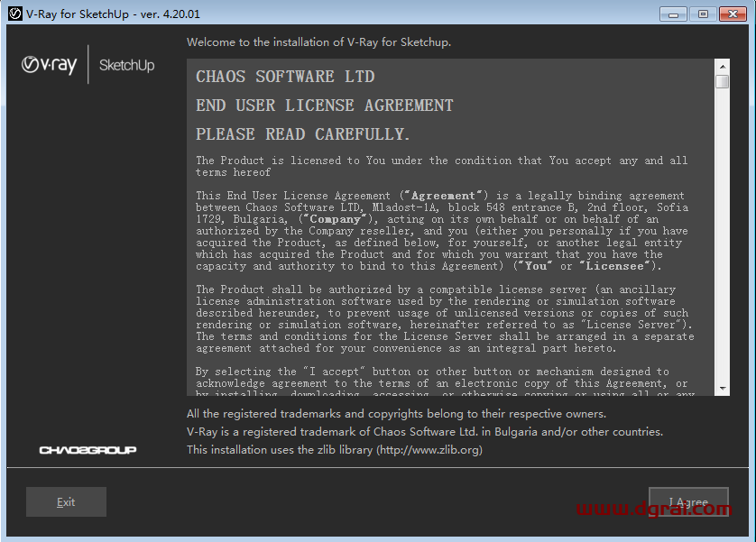
Task: Click the V-Ray title bar app icon
Action: tap(14, 14)
